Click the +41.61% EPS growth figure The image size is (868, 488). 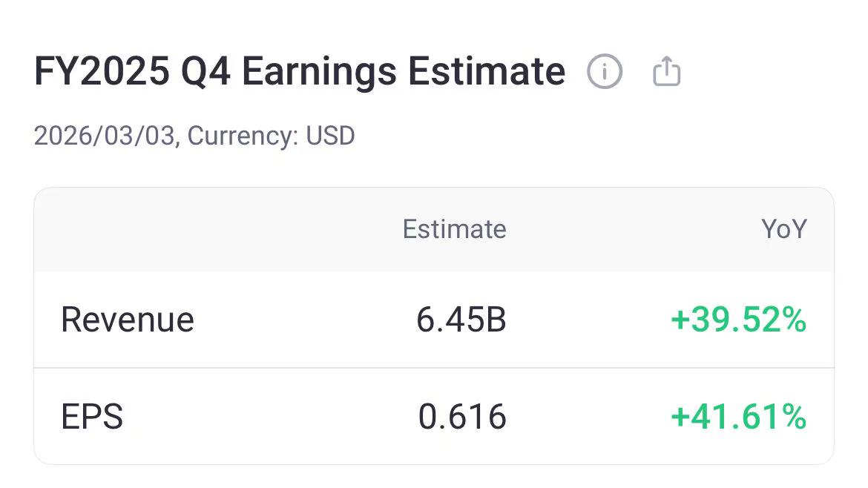[x=738, y=417]
